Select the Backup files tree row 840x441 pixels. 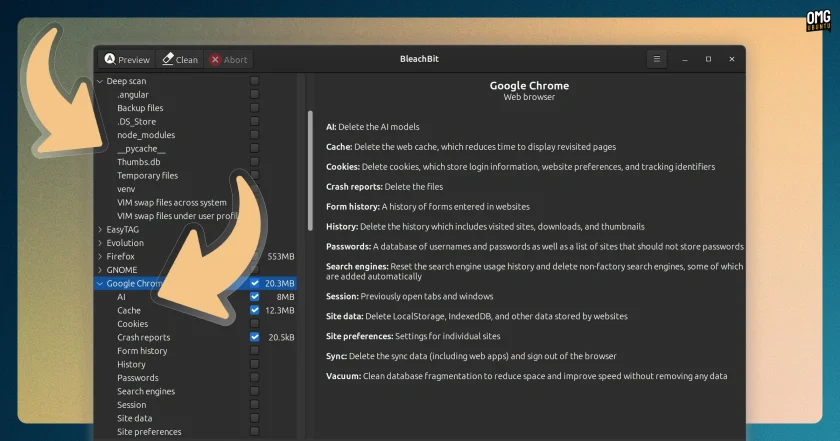(x=196, y=108)
